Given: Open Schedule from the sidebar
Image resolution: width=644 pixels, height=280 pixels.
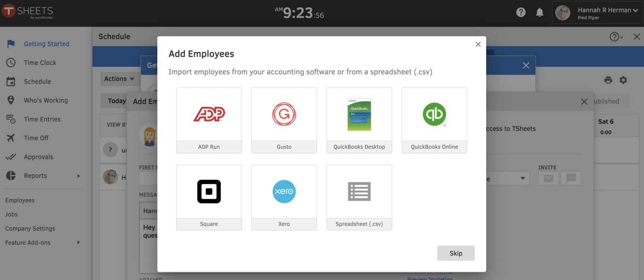Looking at the screenshot, I should [x=37, y=82].
